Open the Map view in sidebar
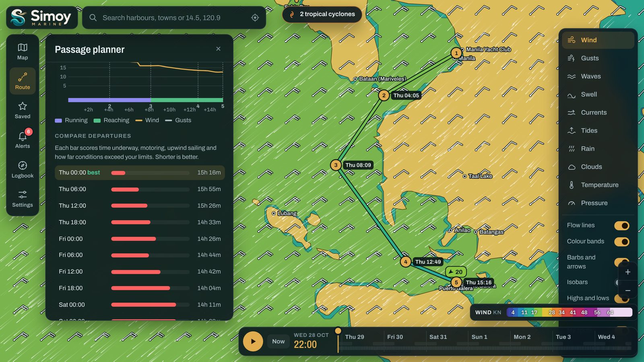644x362 pixels. pyautogui.click(x=23, y=52)
